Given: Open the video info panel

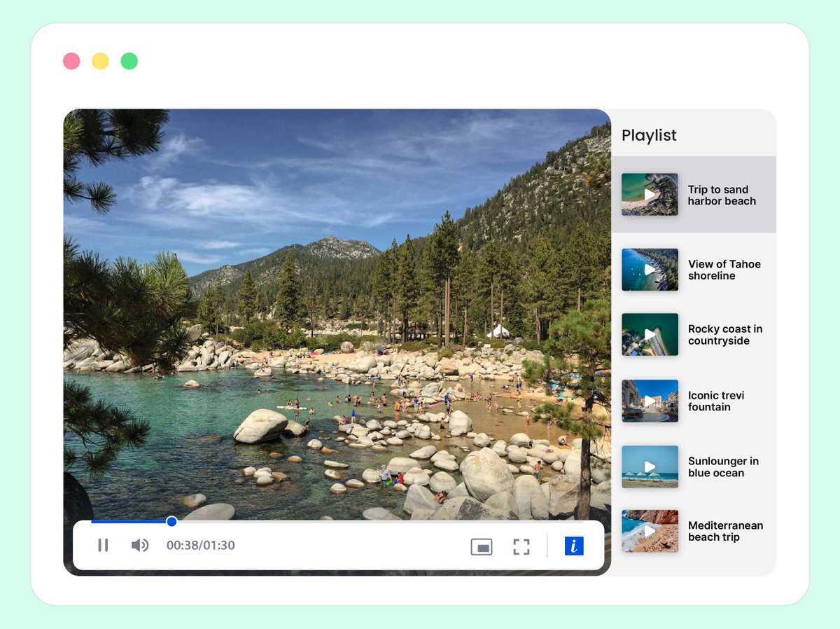Looking at the screenshot, I should [x=574, y=546].
